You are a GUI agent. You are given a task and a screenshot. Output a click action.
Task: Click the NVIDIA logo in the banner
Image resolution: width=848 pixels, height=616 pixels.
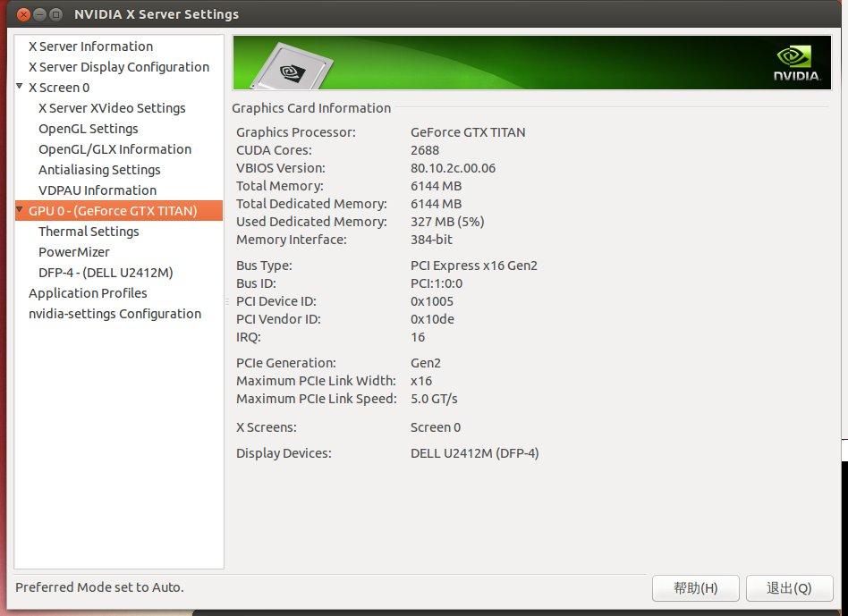pos(796,63)
